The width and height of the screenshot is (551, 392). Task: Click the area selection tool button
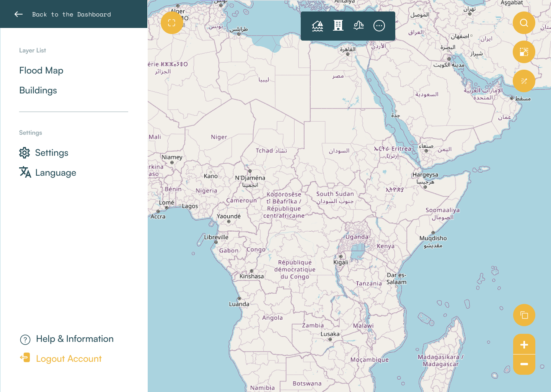coord(524,52)
